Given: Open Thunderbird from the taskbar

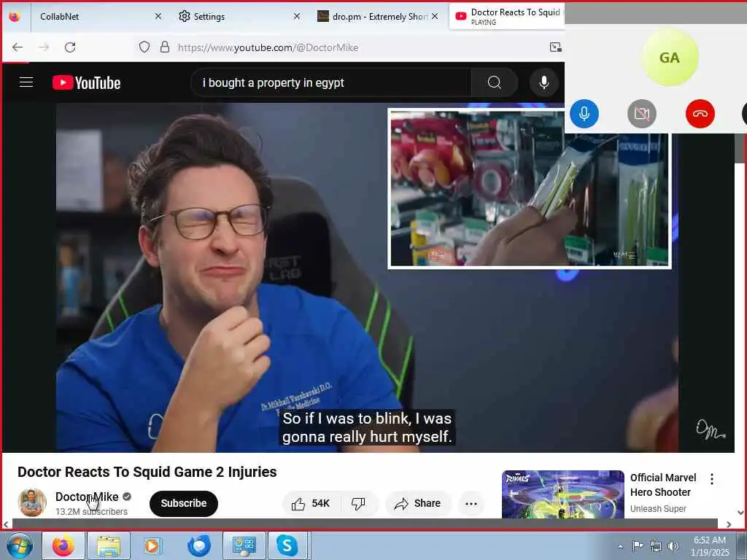Looking at the screenshot, I should click(199, 545).
